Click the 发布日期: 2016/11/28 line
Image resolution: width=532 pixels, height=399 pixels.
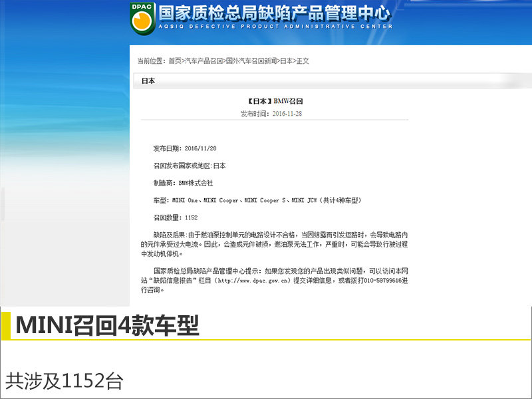(x=185, y=148)
